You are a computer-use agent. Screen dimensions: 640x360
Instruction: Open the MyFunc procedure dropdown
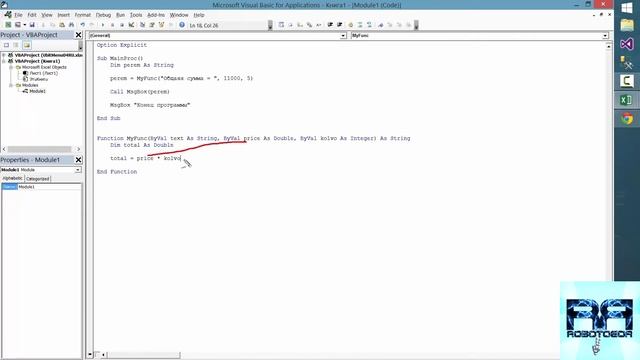tap(605, 36)
